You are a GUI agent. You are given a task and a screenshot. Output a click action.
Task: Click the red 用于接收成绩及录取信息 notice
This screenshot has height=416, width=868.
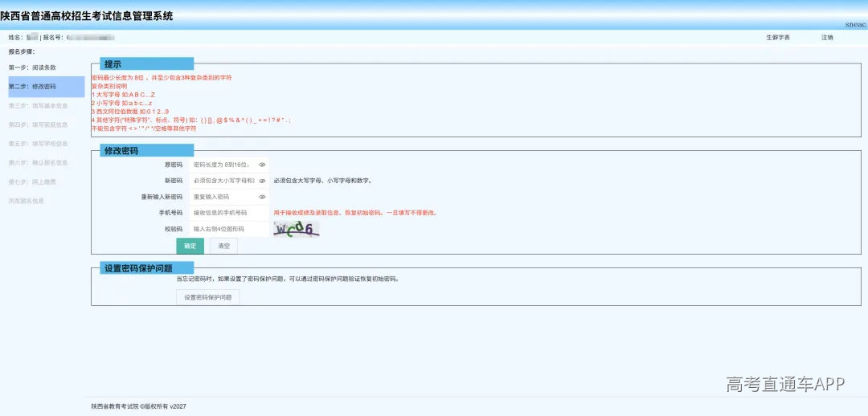pyautogui.click(x=355, y=213)
